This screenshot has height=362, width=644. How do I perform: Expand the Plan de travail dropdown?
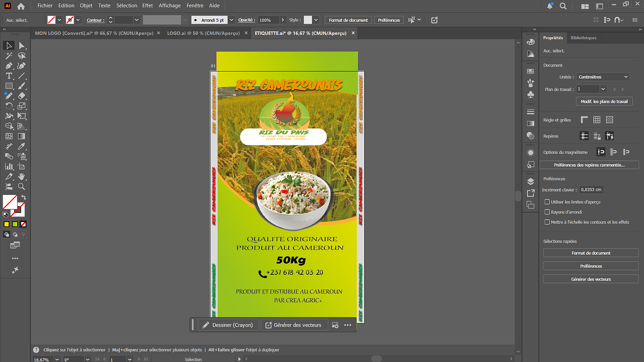[x=603, y=89]
